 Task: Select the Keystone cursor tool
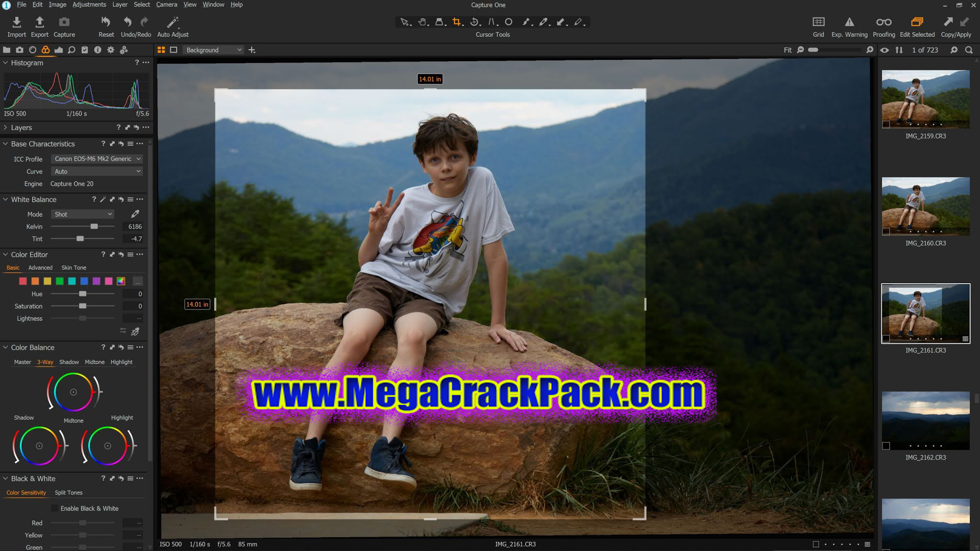pyautogui.click(x=492, y=22)
